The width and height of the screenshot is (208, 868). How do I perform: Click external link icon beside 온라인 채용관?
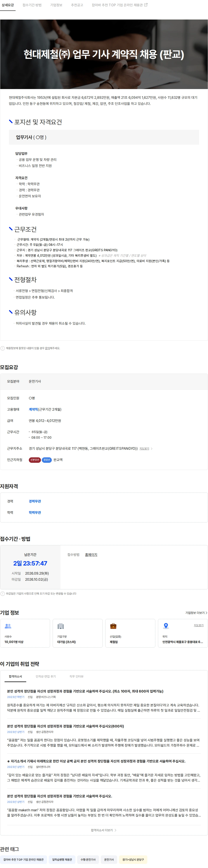tap(146, 5)
